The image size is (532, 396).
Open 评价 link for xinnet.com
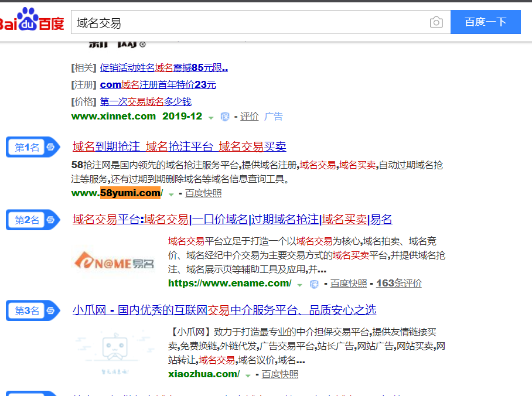(x=250, y=117)
